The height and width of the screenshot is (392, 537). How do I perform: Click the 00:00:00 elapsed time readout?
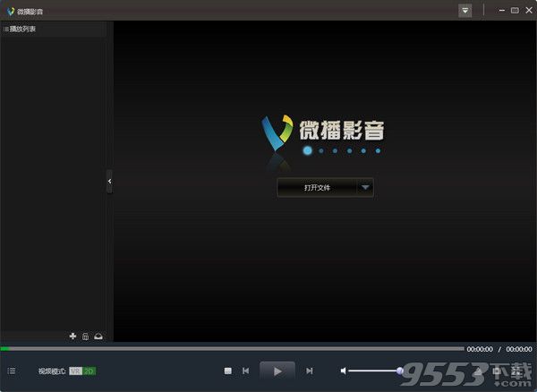click(x=480, y=349)
